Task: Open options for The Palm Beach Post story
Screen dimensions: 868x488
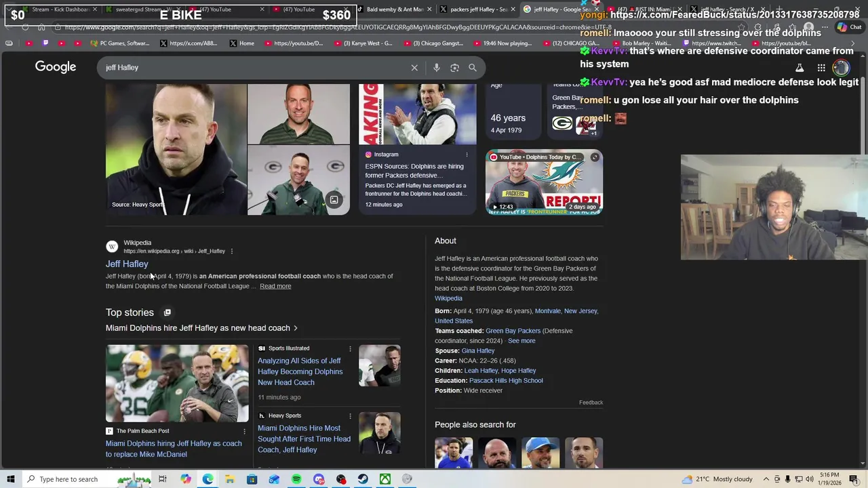Action: click(x=244, y=431)
